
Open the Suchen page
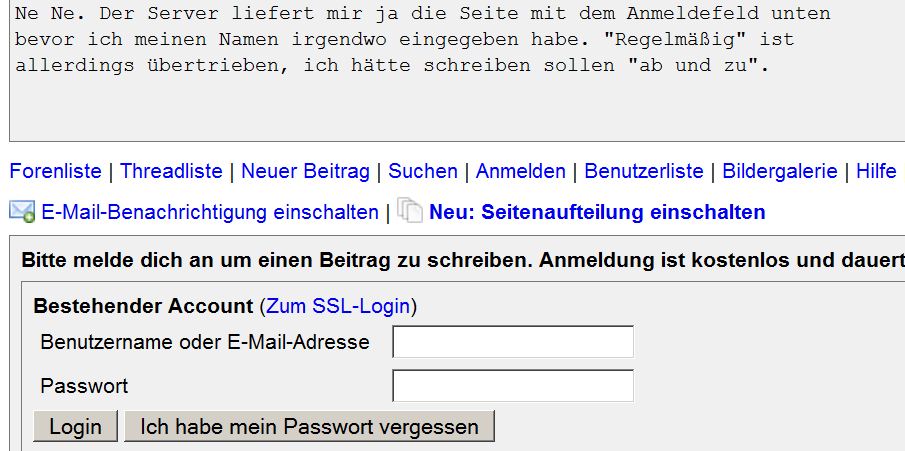pyautogui.click(x=422, y=171)
